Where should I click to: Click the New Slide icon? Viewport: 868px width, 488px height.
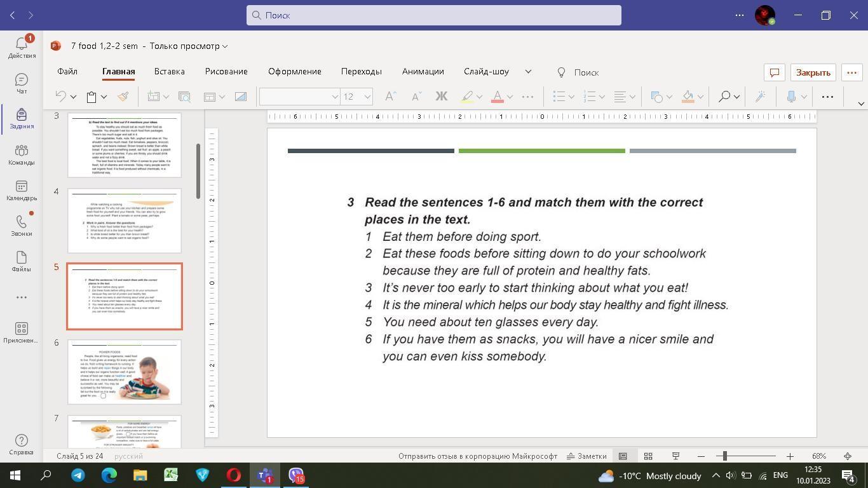153,97
